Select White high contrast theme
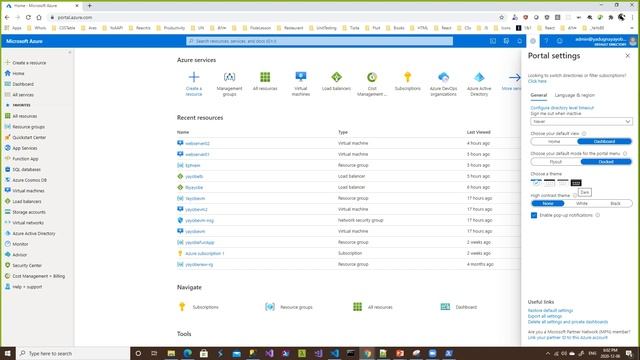This screenshot has height=360, width=640. point(582,203)
